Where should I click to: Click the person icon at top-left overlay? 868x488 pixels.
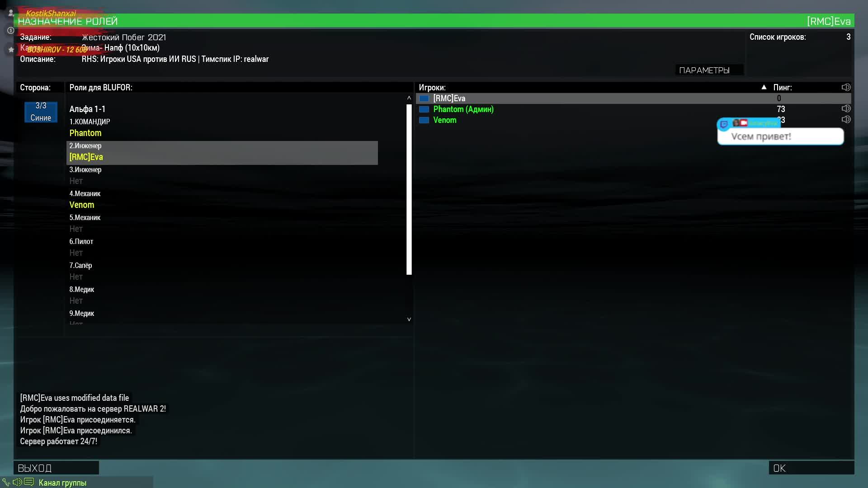pos(11,13)
